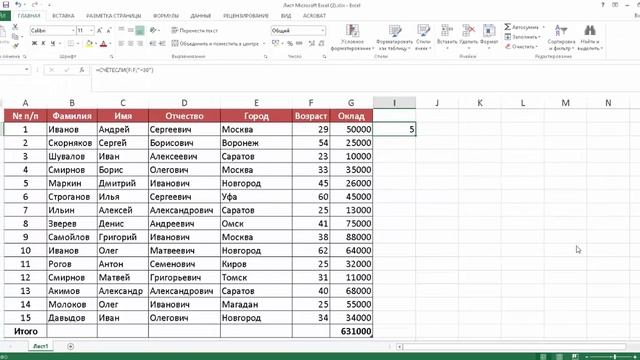This screenshot has width=640, height=360.
Task: Cut the selection with the scissors icon
Action: pyautogui.click(x=15, y=27)
